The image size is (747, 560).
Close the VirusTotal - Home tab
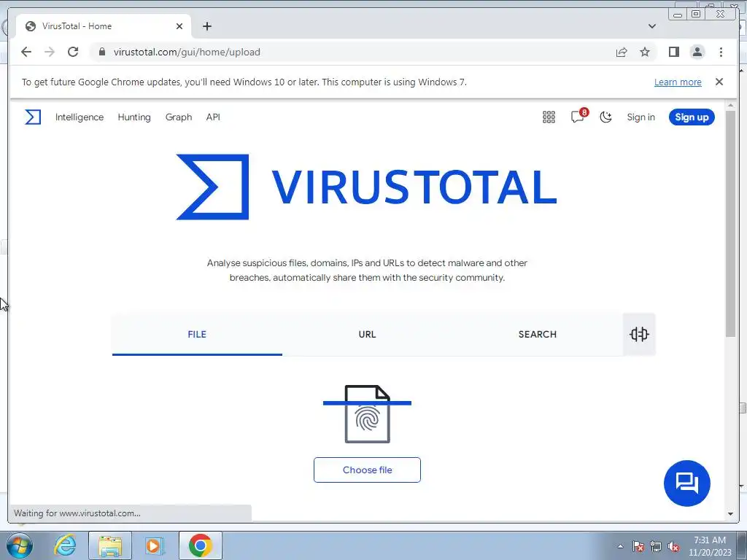pos(179,26)
